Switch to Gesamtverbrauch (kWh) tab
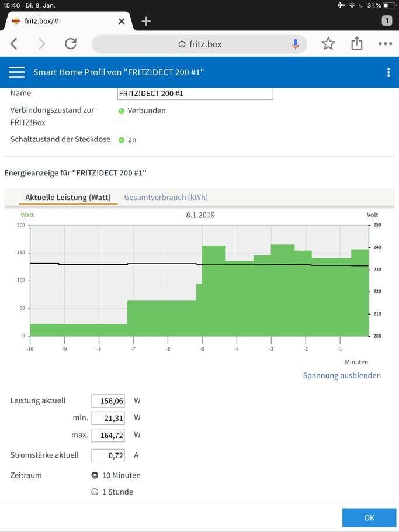The width and height of the screenshot is (399, 532). click(x=166, y=198)
